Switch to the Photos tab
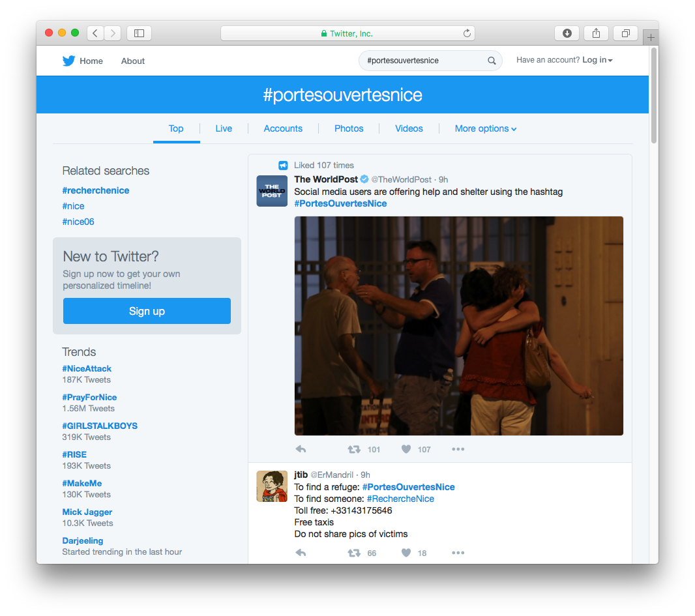 tap(349, 128)
